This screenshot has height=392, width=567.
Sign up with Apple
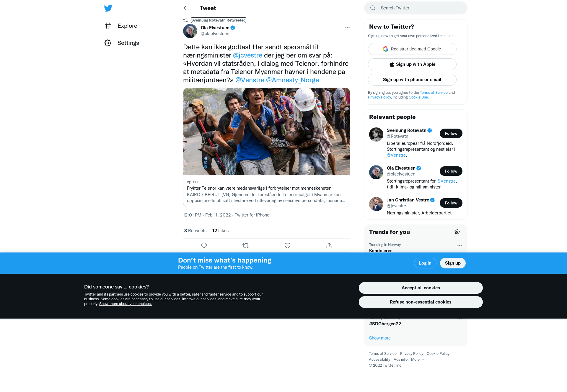tap(412, 64)
